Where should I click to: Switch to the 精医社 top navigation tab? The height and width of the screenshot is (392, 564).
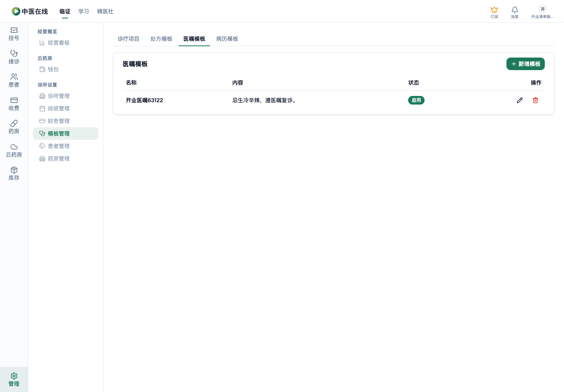105,11
